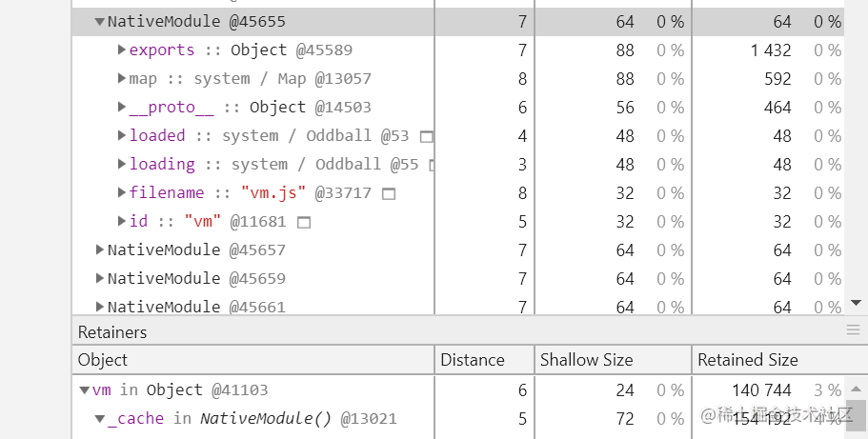Expand the exports :: Object @45589 entry
This screenshot has height=439, width=868.
(x=122, y=50)
